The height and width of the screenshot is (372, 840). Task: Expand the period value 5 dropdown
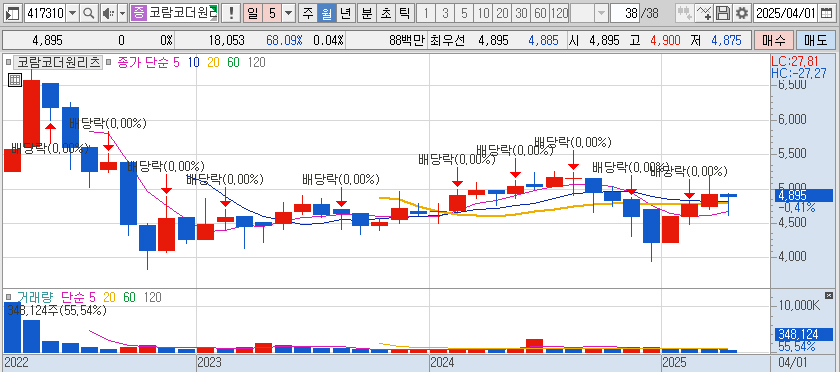pyautogui.click(x=289, y=13)
